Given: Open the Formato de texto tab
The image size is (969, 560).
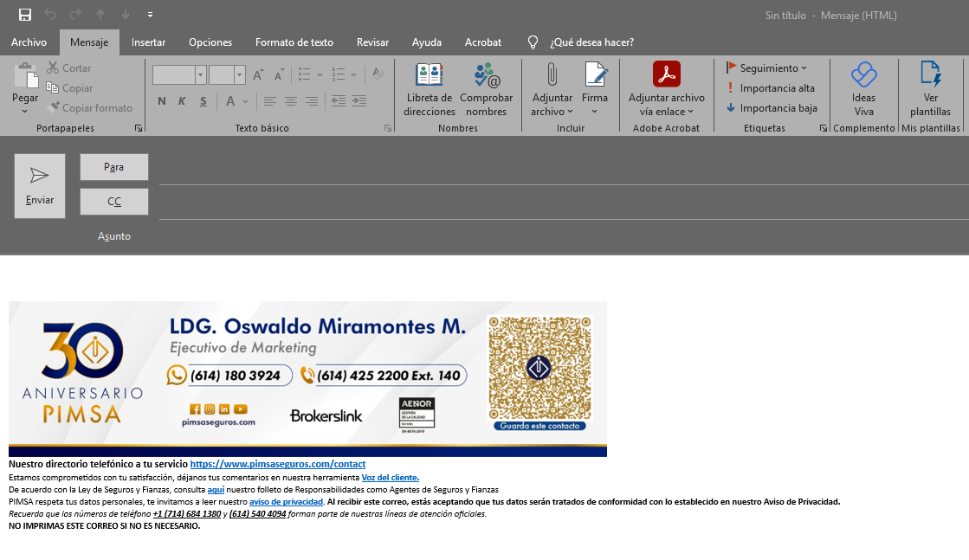Looking at the screenshot, I should click(294, 42).
